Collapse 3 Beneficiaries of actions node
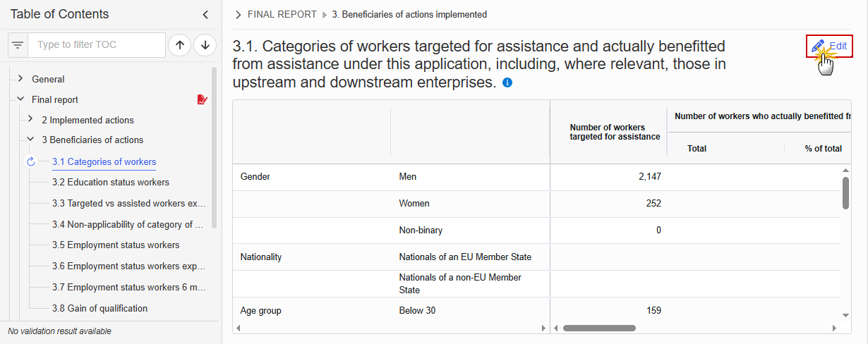 pos(30,140)
